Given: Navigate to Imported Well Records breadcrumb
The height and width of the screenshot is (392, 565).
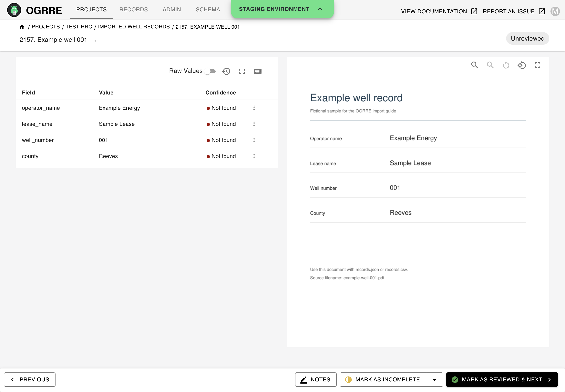Looking at the screenshot, I should 134,27.
